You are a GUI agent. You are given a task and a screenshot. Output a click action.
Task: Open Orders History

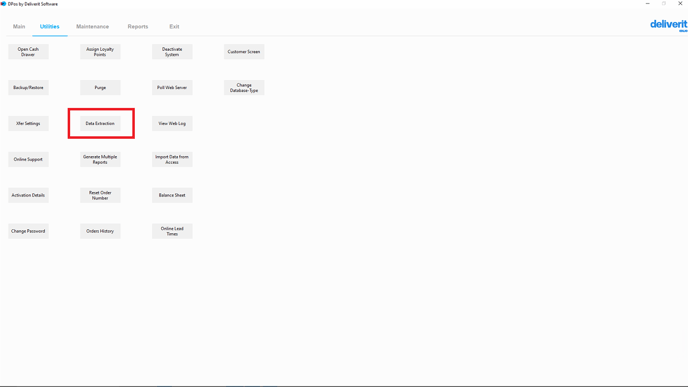[100, 231]
